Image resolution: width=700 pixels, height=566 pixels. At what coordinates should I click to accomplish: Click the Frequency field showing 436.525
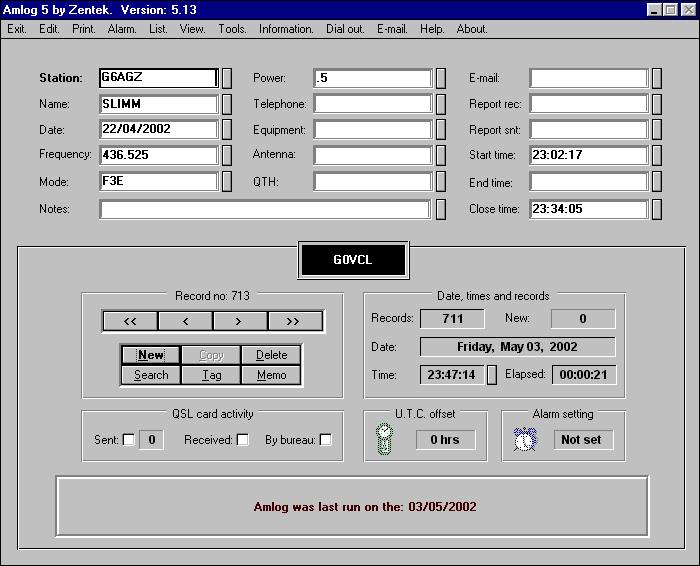pos(159,155)
